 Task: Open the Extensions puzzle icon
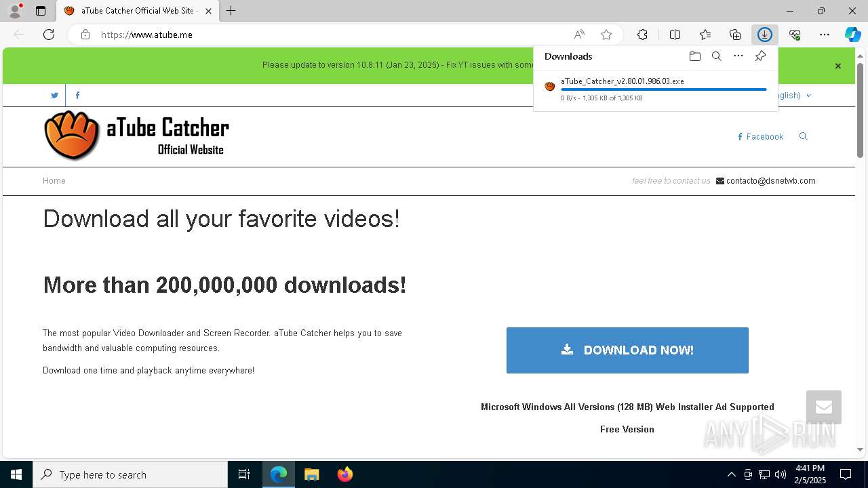click(642, 35)
